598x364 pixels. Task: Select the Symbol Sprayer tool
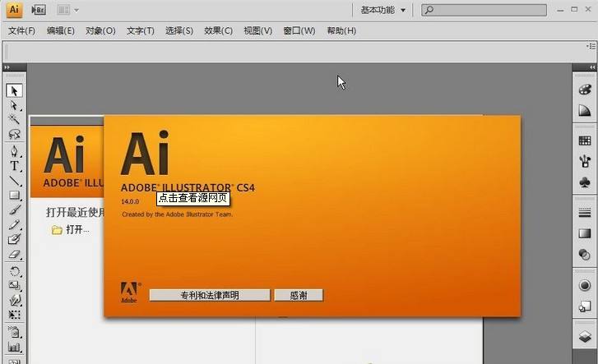[14, 332]
